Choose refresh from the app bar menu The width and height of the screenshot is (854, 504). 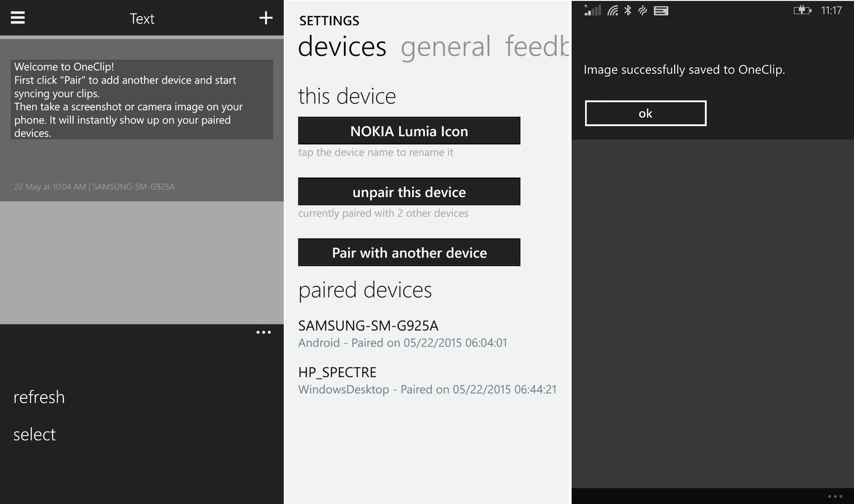coord(39,397)
